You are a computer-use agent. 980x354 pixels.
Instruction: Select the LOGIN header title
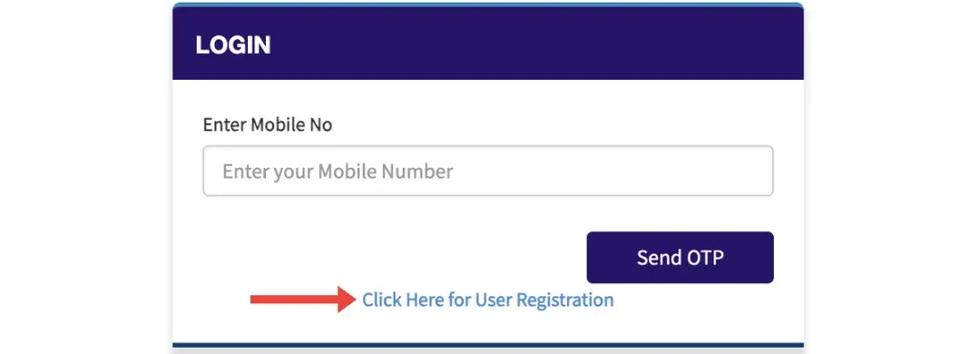[x=233, y=45]
